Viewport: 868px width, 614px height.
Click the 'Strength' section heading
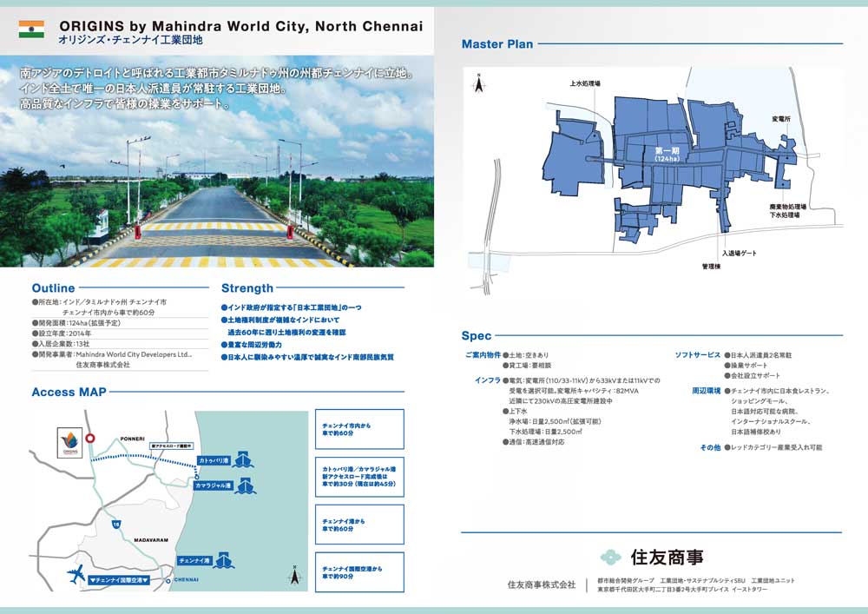(247, 288)
